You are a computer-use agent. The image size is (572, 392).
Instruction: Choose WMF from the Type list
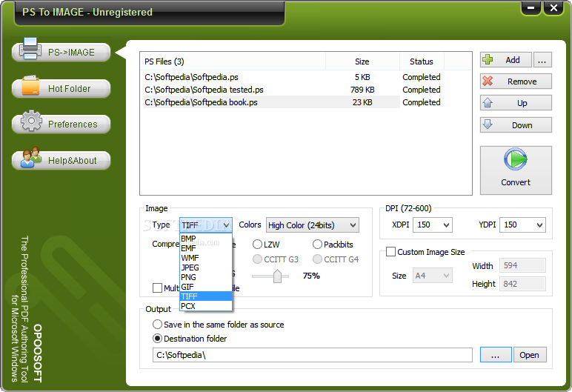pyautogui.click(x=206, y=258)
